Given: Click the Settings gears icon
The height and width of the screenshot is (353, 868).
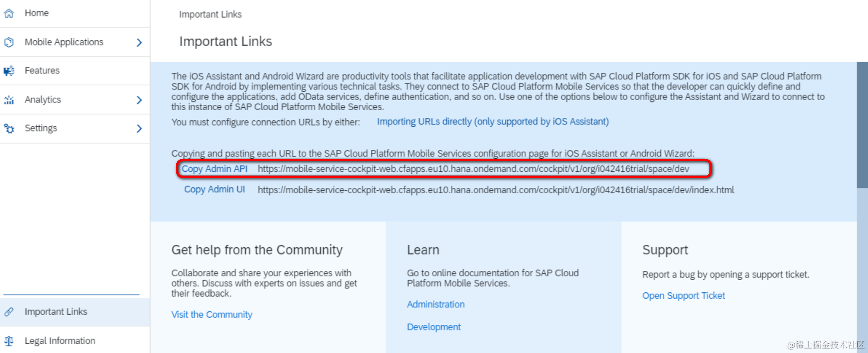Looking at the screenshot, I should (9, 128).
